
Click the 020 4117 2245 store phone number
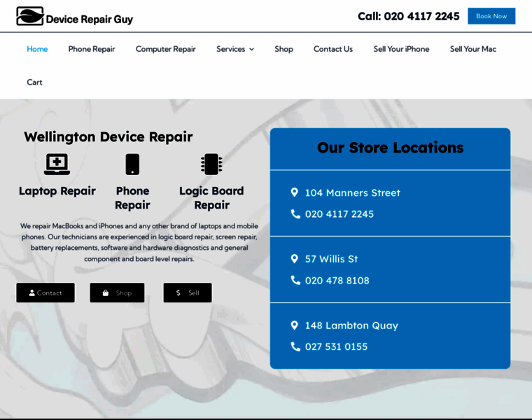click(x=339, y=214)
